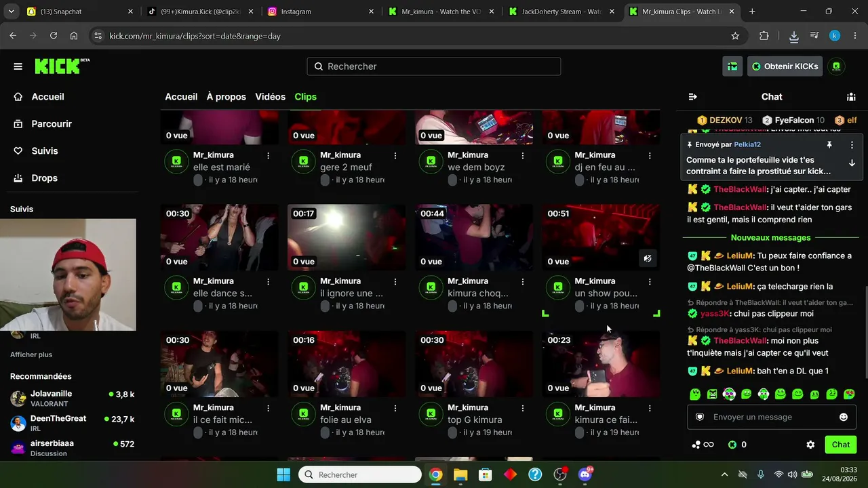Play the 'kimura ce fai...' clip thumbnail
The height and width of the screenshot is (488, 868).
601,364
